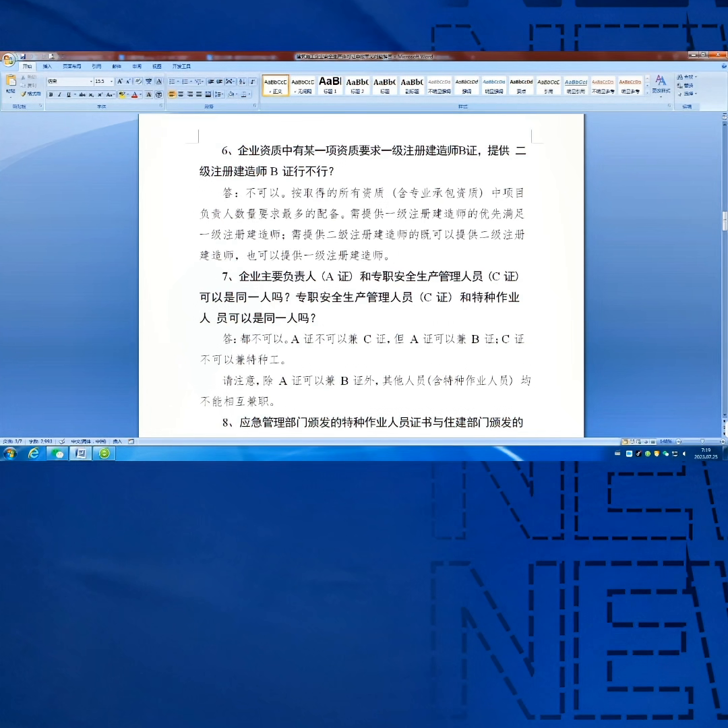Click the Save icon in quick access toolbar
This screenshot has height=728, width=728.
(23, 57)
